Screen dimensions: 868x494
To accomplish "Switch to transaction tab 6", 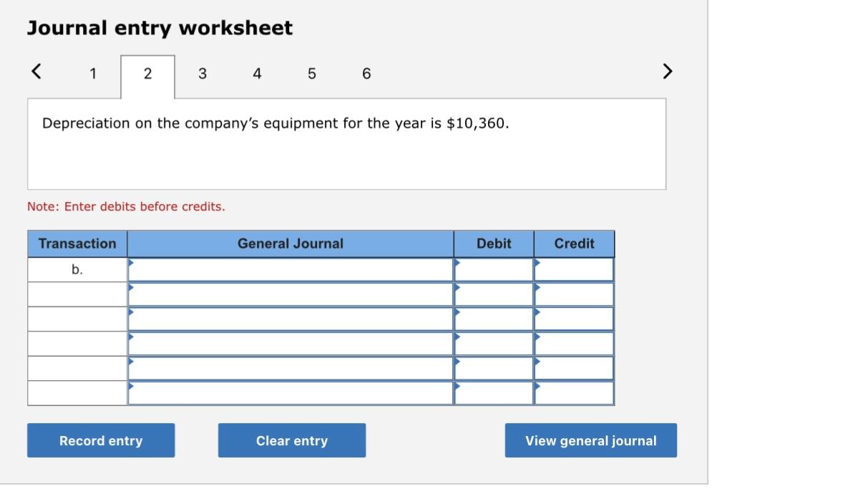I will tap(366, 72).
